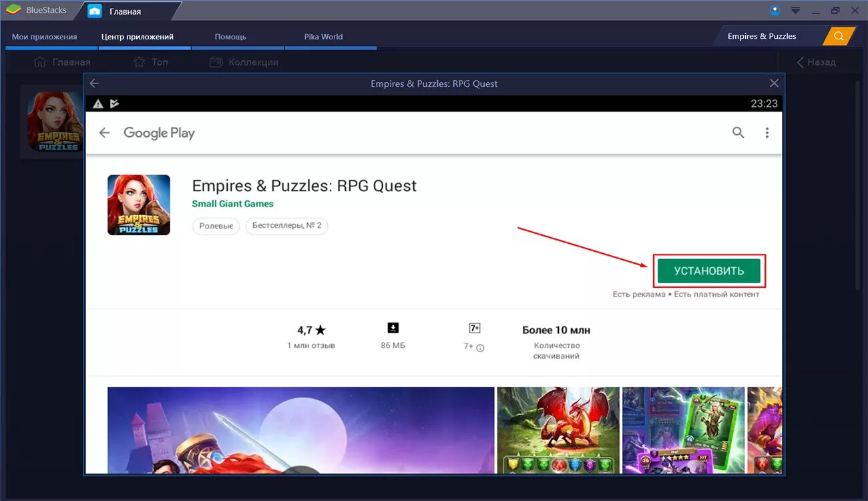This screenshot has width=868, height=501.
Task: Open the Google Play three-dot menu
Action: (x=767, y=133)
